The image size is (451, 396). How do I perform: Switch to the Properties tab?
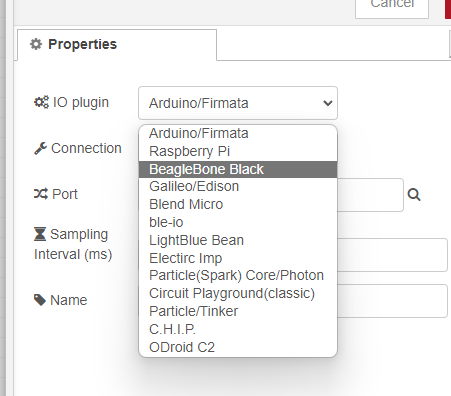coord(117,45)
